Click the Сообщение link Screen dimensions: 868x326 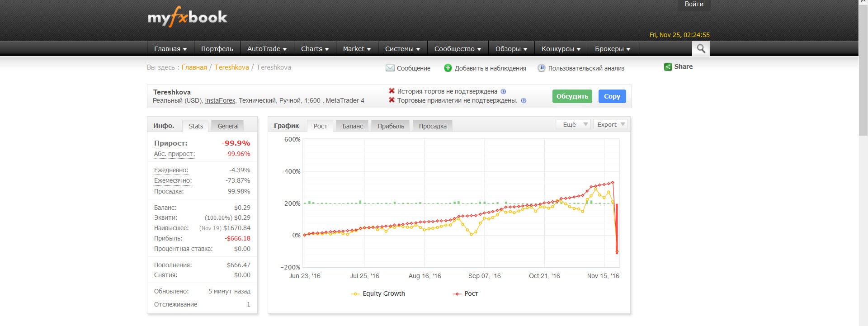click(414, 68)
